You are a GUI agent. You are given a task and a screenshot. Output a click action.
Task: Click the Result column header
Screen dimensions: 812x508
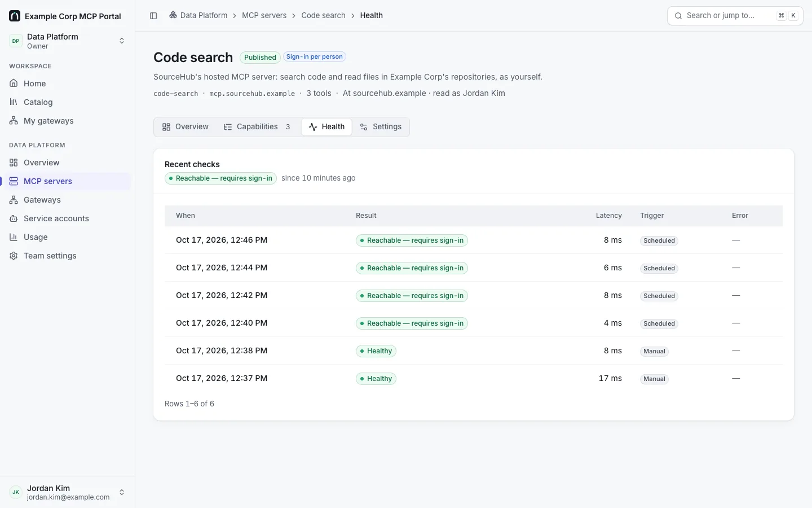click(x=366, y=216)
